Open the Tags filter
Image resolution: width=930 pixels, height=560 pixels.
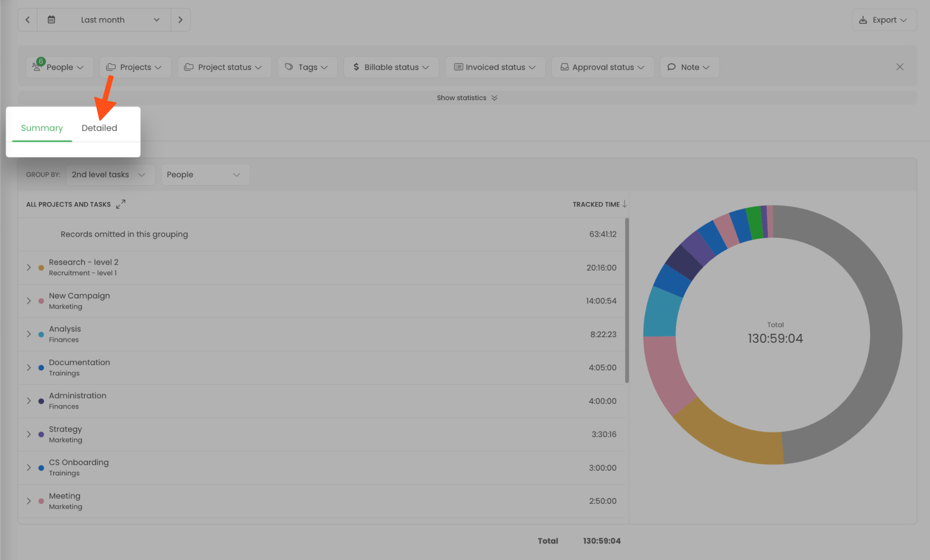click(x=307, y=67)
